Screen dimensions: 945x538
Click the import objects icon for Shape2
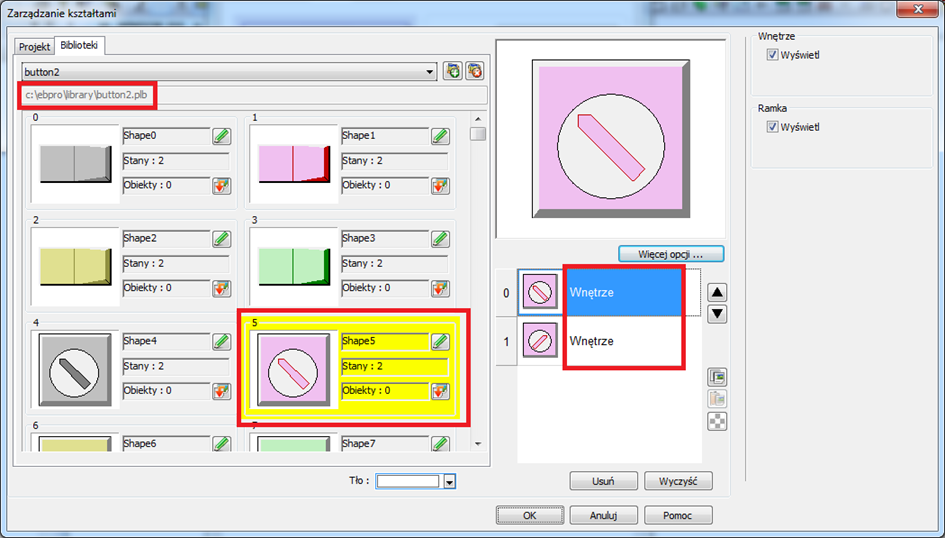(x=222, y=289)
